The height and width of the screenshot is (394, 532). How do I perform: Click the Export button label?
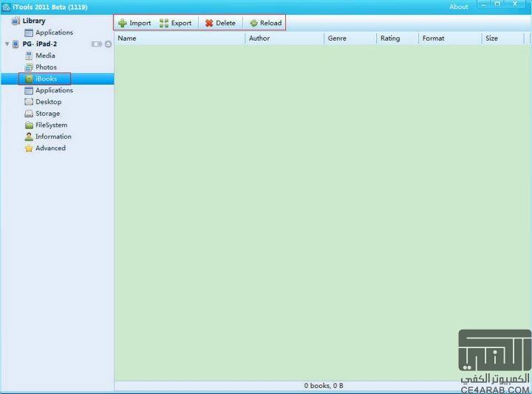coord(181,23)
